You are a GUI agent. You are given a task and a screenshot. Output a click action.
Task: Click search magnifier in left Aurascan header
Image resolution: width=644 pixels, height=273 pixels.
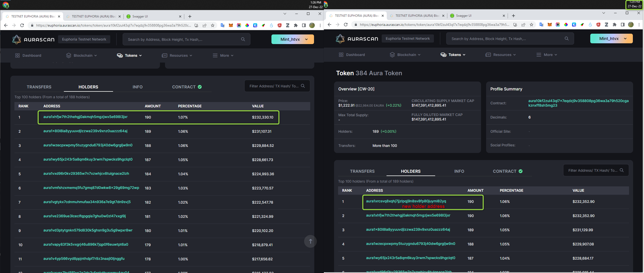243,39
